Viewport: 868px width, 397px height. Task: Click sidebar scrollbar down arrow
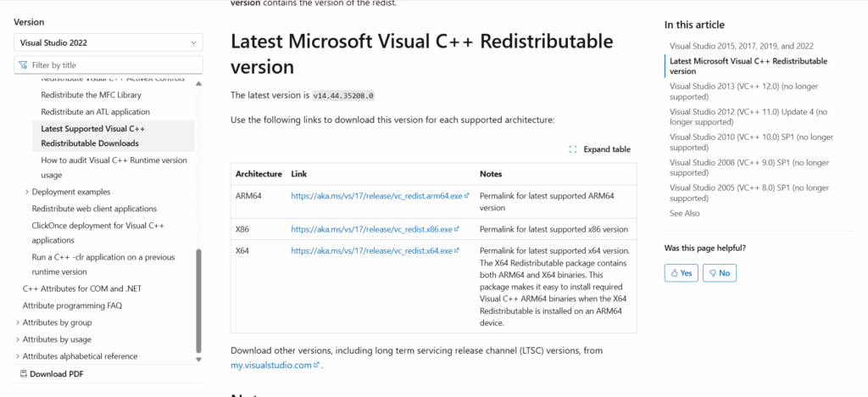coord(198,360)
